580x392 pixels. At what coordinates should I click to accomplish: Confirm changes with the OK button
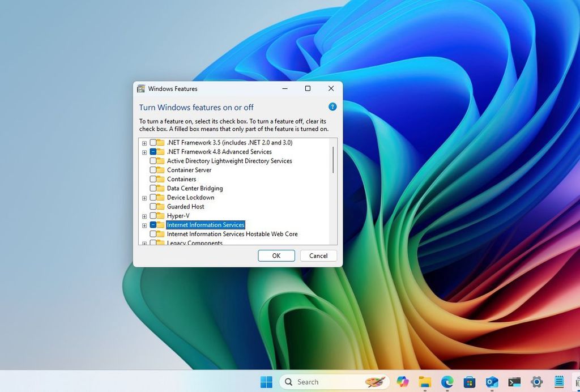tap(276, 255)
